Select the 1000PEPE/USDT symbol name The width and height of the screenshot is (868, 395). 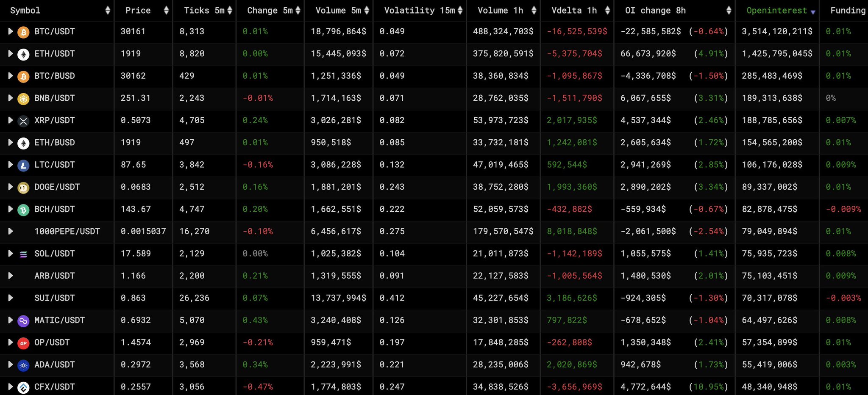coord(67,232)
